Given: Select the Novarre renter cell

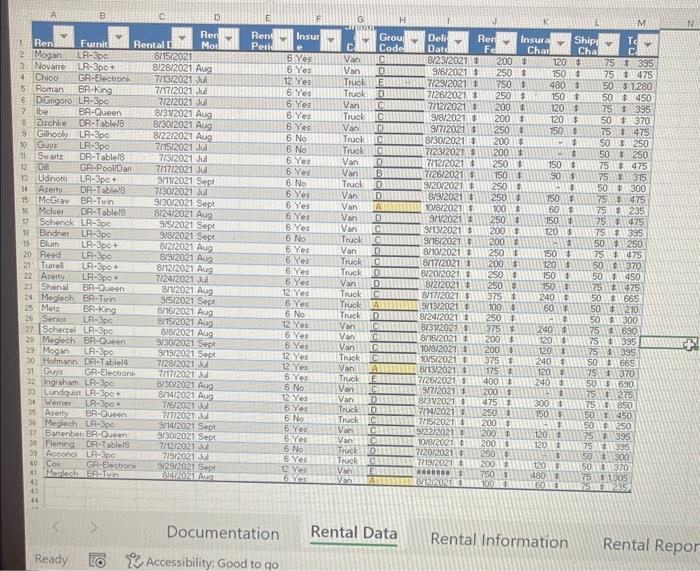Looking at the screenshot, I should (x=54, y=66).
